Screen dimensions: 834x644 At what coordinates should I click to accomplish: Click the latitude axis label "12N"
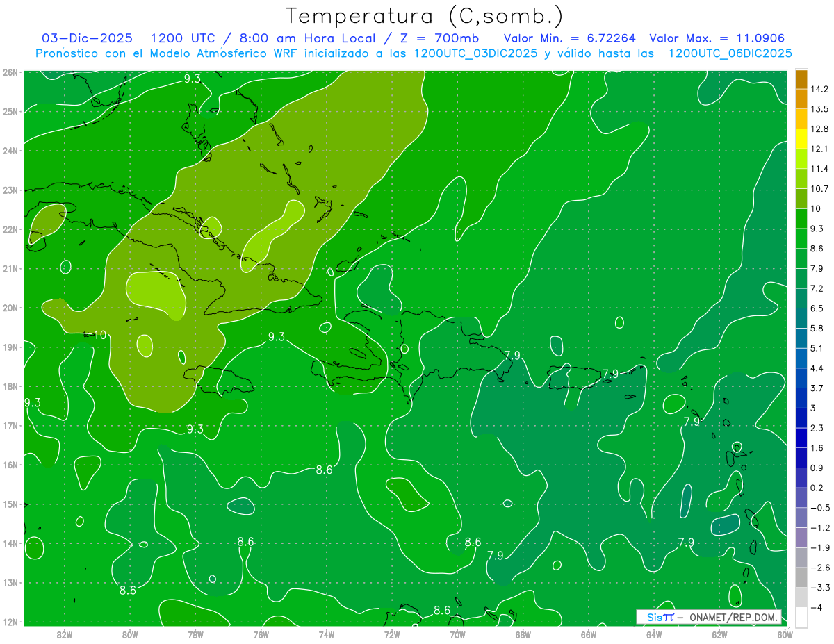coord(9,622)
